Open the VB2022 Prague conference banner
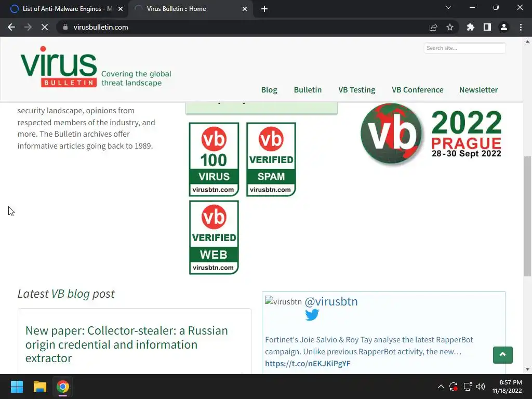This screenshot has height=399, width=532. click(x=431, y=134)
